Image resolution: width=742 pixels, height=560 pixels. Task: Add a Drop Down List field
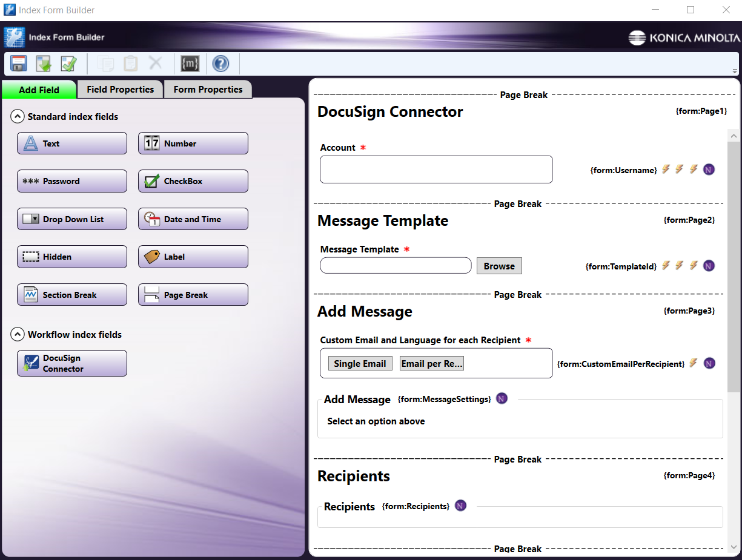pyautogui.click(x=72, y=219)
